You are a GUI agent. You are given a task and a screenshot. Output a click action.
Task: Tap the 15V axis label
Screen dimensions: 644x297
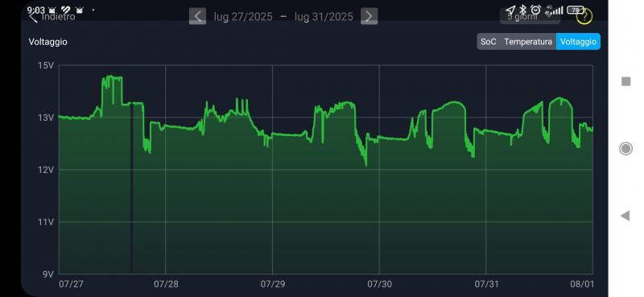click(47, 65)
